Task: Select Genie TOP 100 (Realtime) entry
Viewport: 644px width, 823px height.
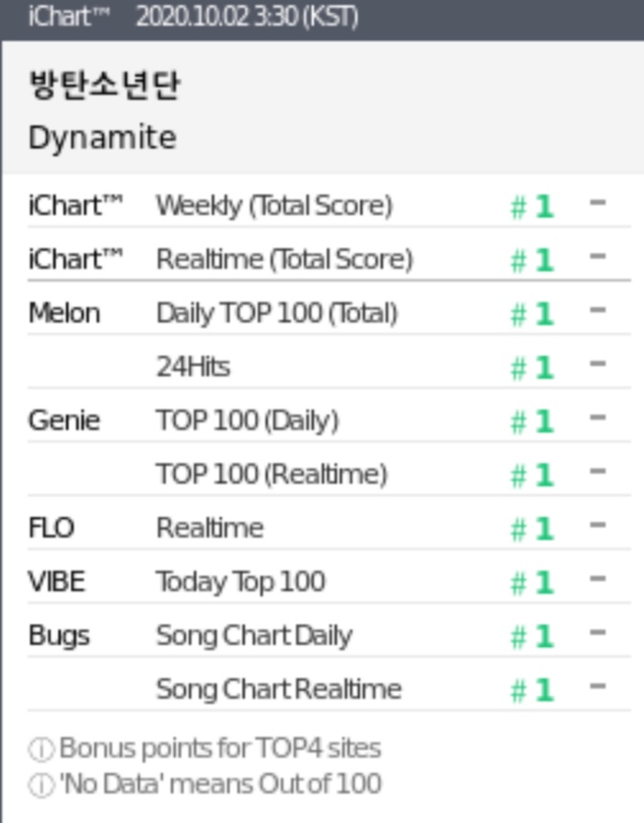Action: coord(329,474)
